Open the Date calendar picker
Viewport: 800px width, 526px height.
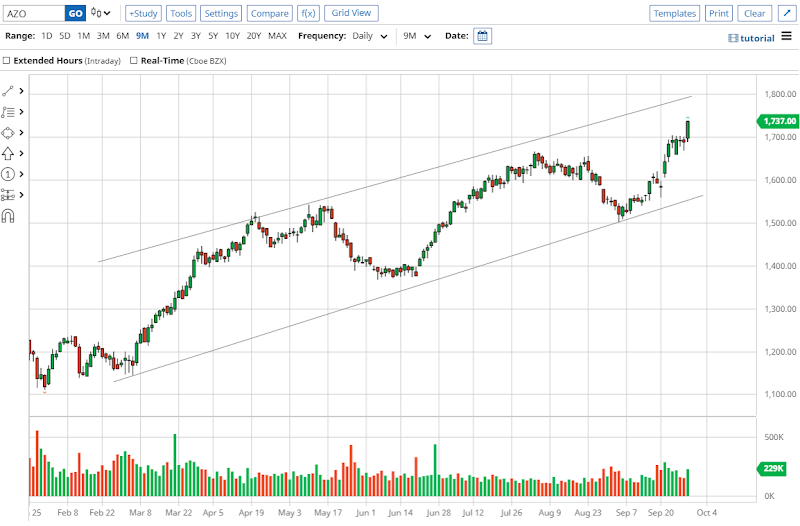pos(482,36)
